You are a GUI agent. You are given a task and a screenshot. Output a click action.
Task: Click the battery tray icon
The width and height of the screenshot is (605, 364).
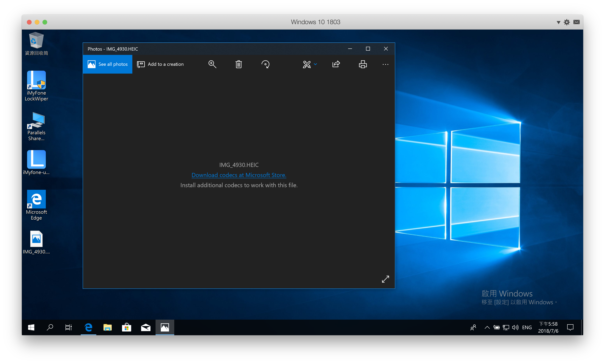click(x=496, y=327)
